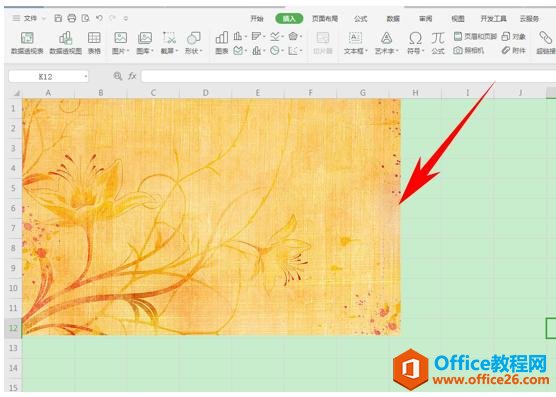556x397 pixels.
Task: Click the Print icon in quick toolbar
Action: [x=72, y=18]
